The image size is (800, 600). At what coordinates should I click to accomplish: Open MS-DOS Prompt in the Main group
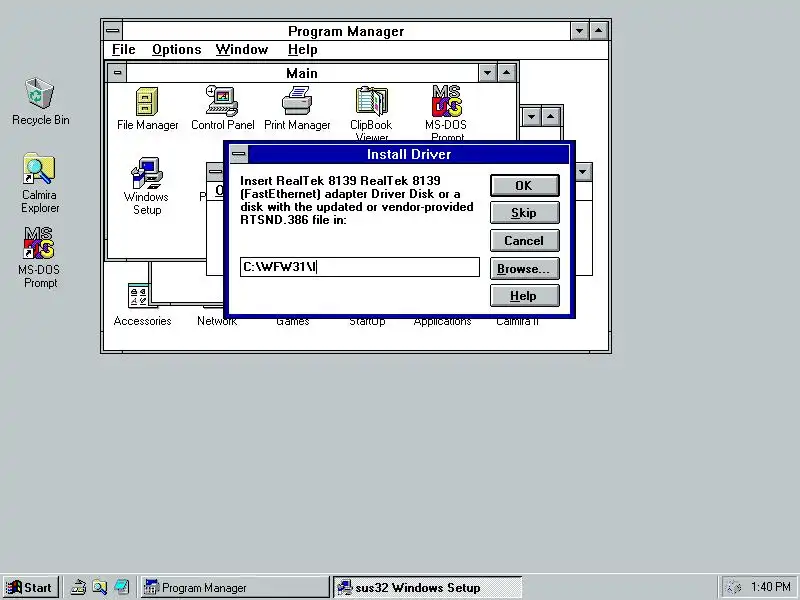point(446,113)
